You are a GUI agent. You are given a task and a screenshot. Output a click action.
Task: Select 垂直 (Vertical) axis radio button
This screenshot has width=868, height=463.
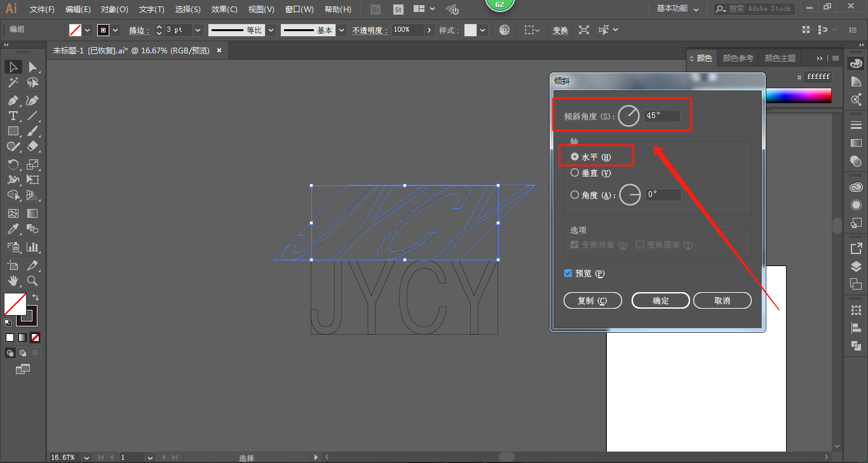pos(574,173)
